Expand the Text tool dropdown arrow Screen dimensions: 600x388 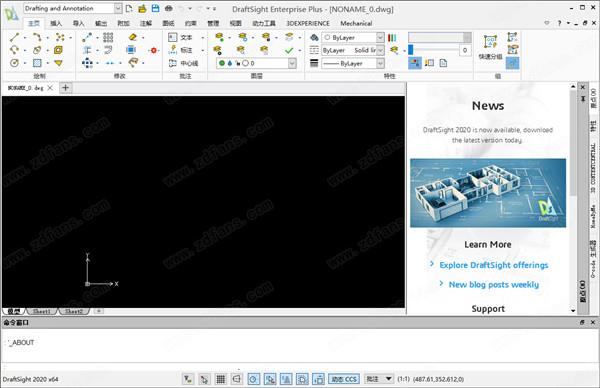(202, 37)
